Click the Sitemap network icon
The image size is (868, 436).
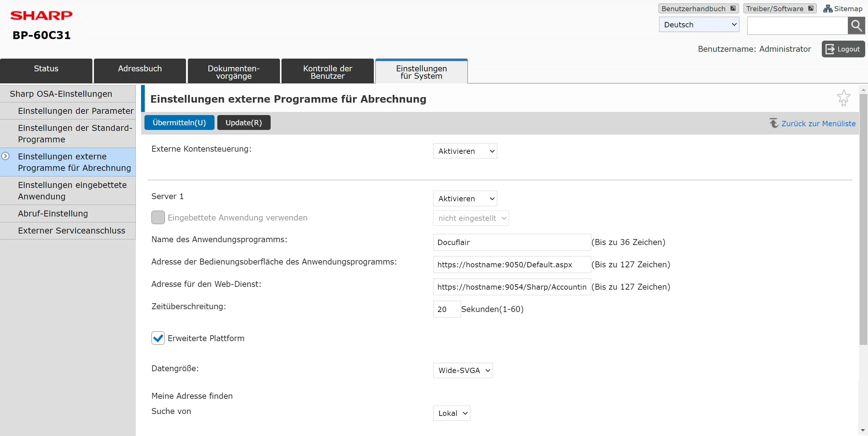pos(828,9)
